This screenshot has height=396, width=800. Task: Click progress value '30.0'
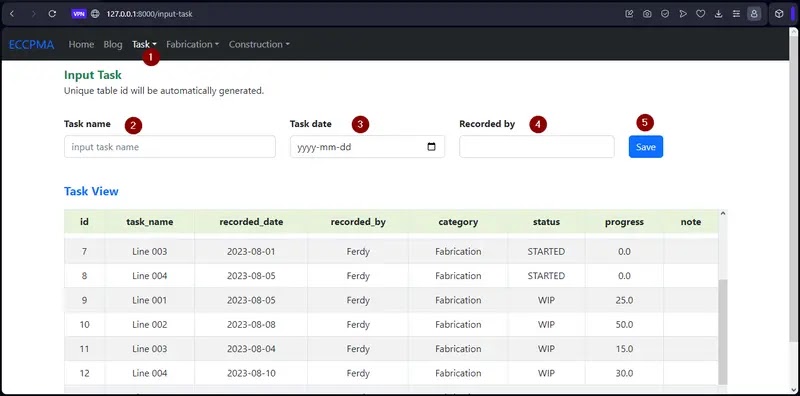tap(624, 374)
